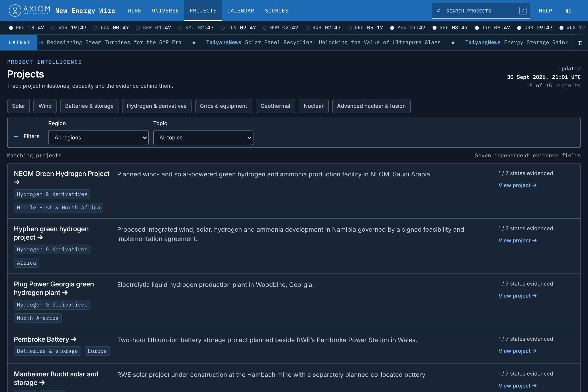588x392 pixels.
Task: Open the Calendar nav tab
Action: pyautogui.click(x=241, y=11)
